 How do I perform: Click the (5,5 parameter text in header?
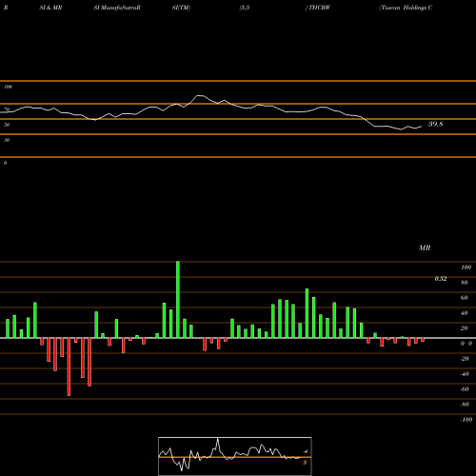pos(245,8)
